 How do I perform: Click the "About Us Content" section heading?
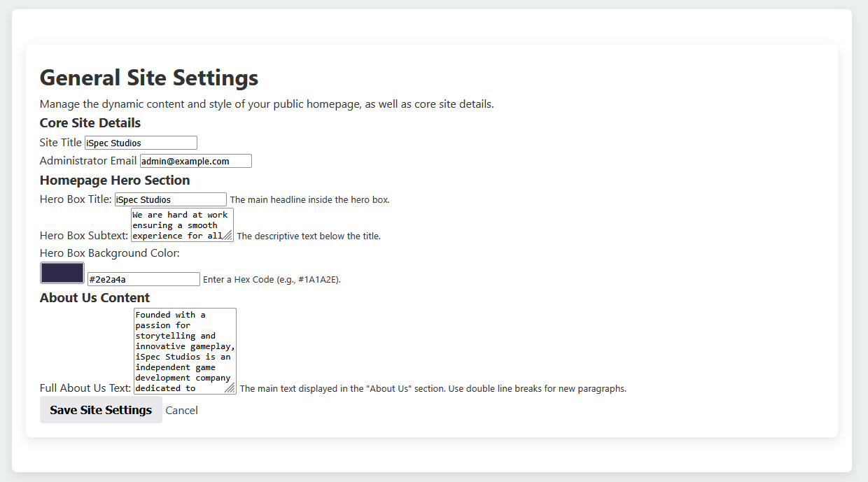coord(94,298)
